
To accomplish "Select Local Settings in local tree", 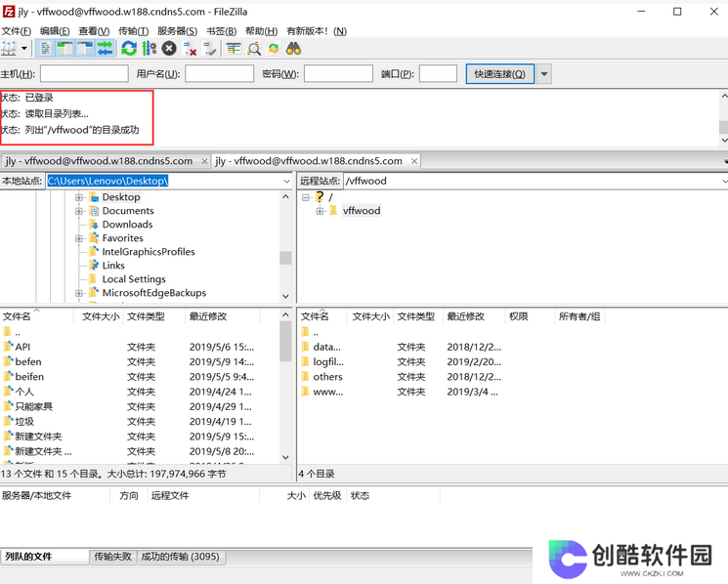I will click(134, 279).
